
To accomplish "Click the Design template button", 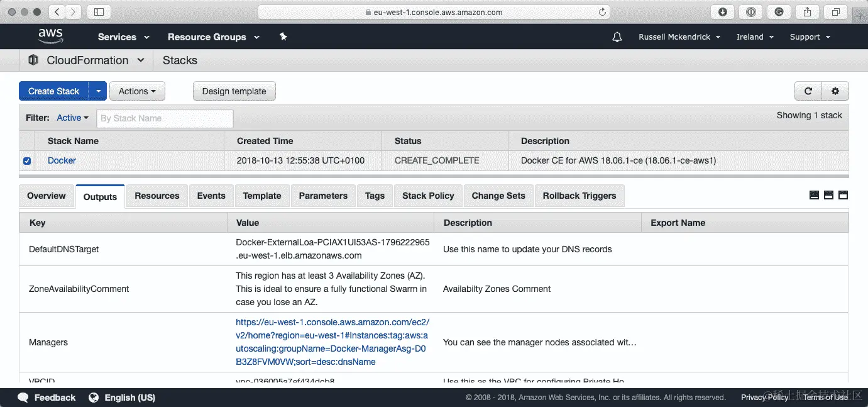I will click(x=234, y=91).
